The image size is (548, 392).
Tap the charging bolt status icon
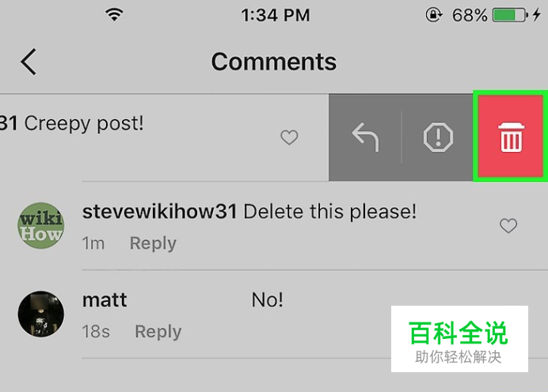click(536, 15)
